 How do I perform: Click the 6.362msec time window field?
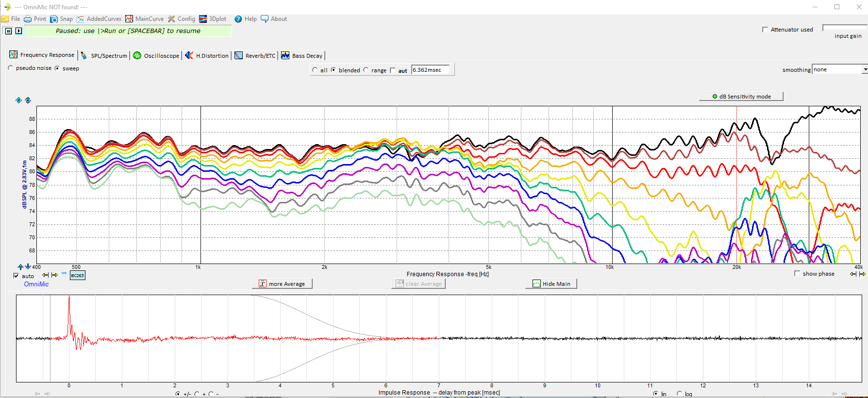point(430,70)
